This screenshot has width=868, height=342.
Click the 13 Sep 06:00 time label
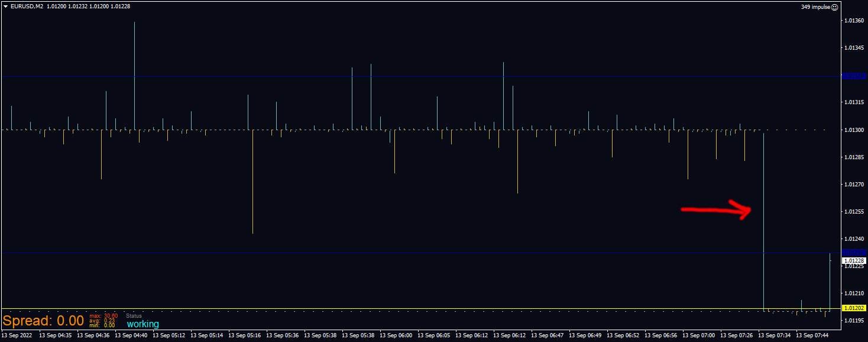pos(396,335)
